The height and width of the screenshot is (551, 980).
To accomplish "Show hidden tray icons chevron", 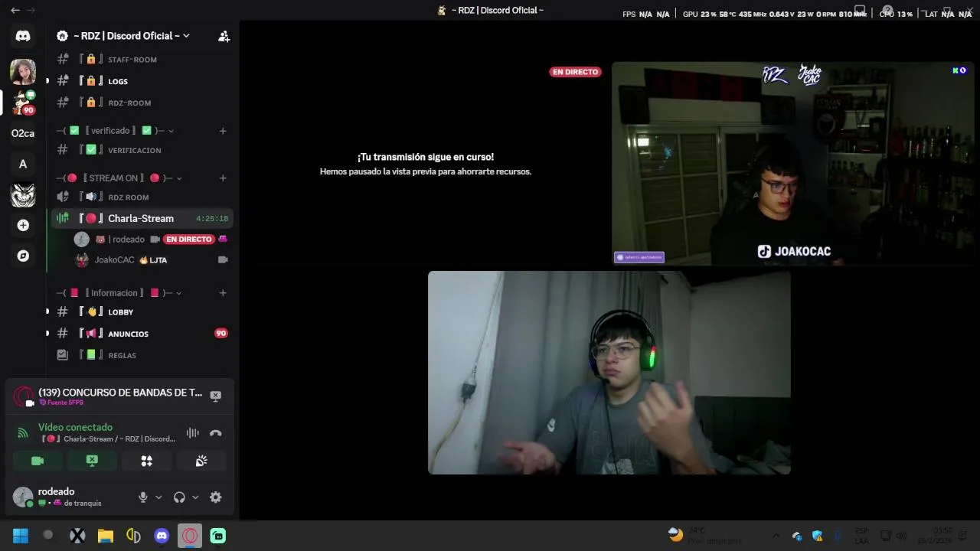I will 776,536.
